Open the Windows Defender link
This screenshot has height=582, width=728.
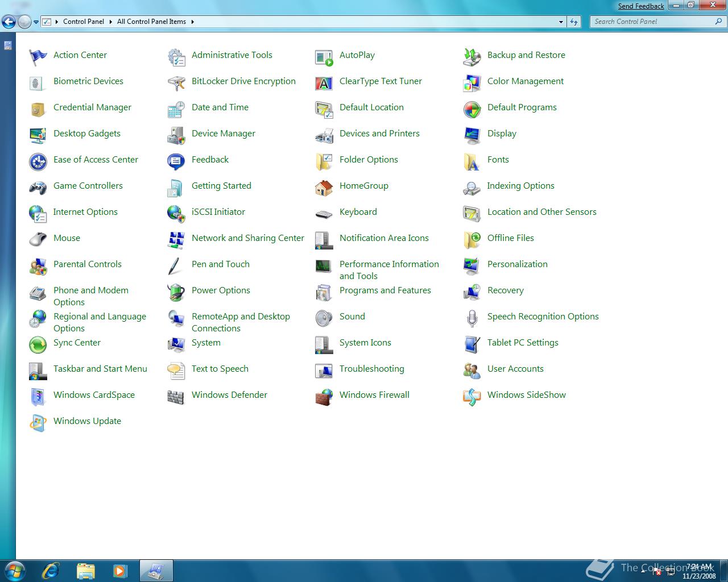click(x=229, y=394)
